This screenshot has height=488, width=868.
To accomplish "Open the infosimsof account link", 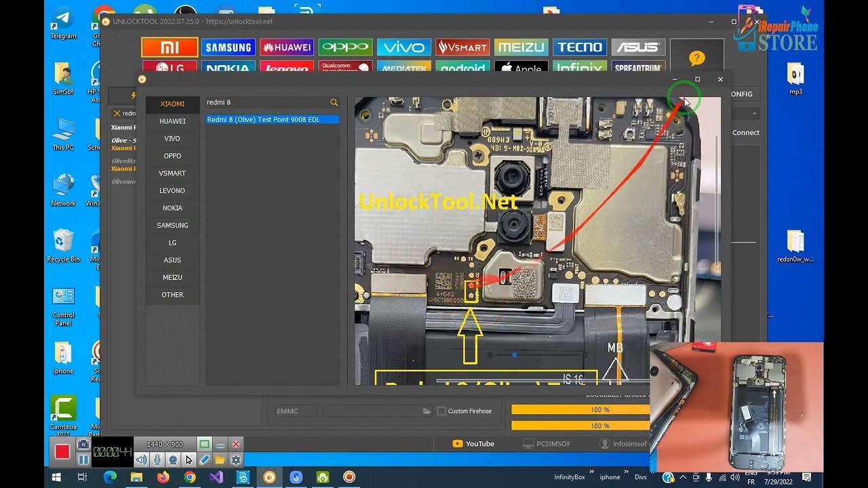I will click(x=624, y=444).
